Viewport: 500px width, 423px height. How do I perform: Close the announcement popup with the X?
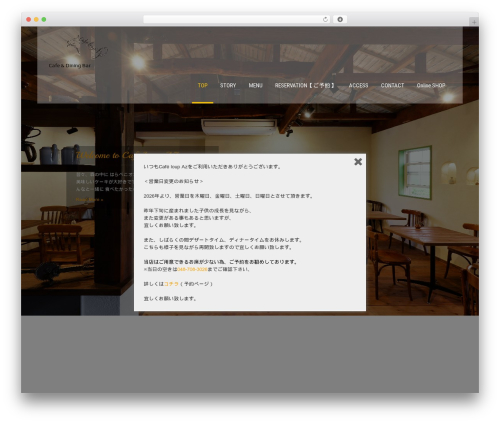click(x=358, y=162)
